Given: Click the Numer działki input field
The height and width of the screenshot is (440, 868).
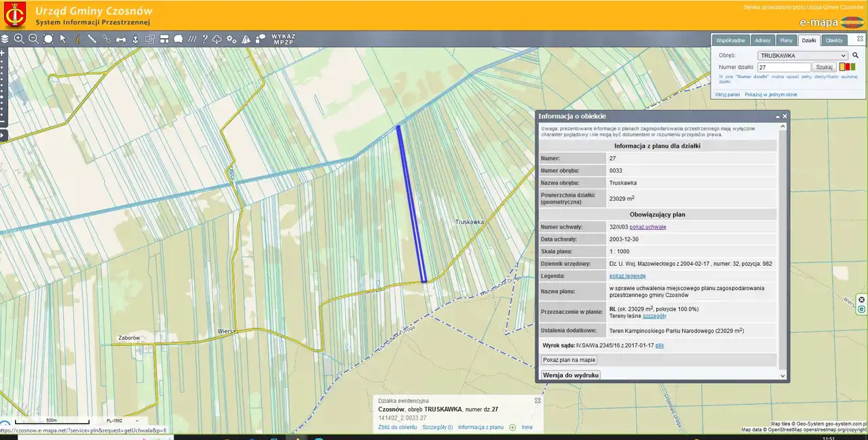Looking at the screenshot, I should [x=784, y=67].
